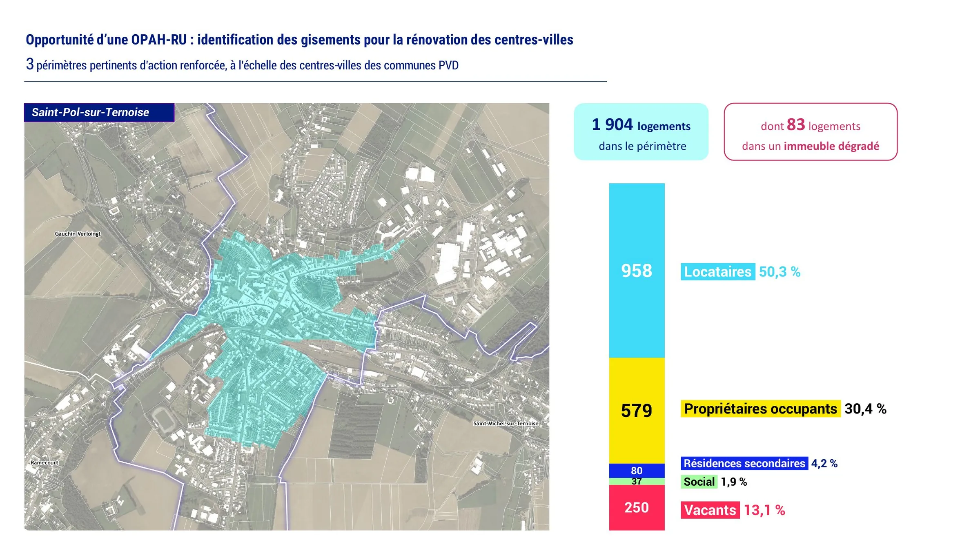The height and width of the screenshot is (551, 980).
Task: Click the 'Propriétaires occupants' legend label
Action: tap(760, 409)
